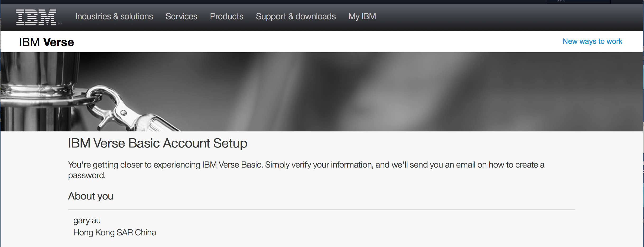Click the About you section heading

click(91, 196)
